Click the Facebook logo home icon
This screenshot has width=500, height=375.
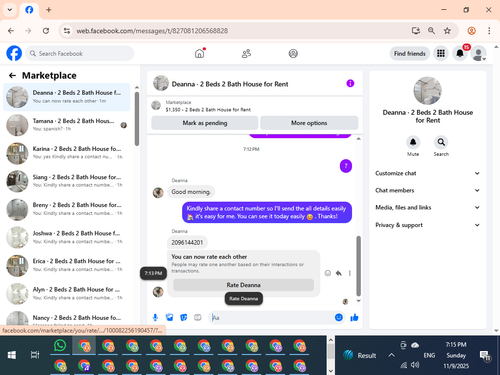coord(14,53)
